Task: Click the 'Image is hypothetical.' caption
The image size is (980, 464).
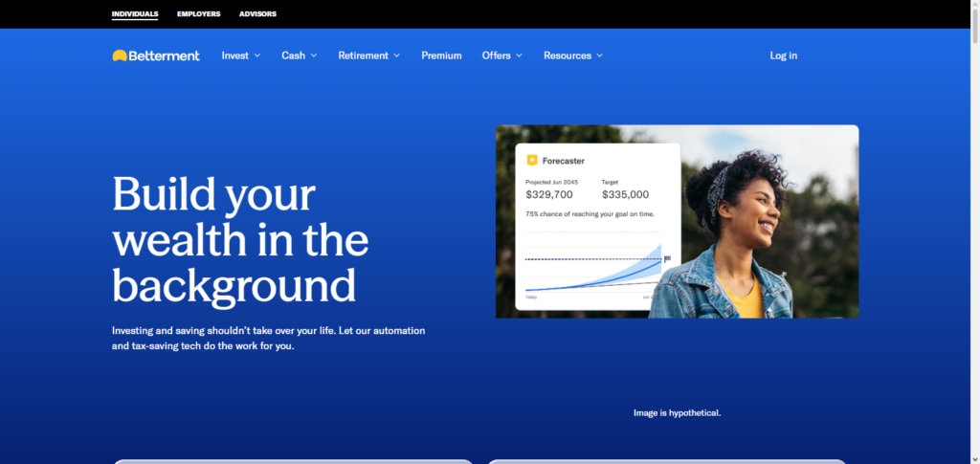Action: (677, 412)
